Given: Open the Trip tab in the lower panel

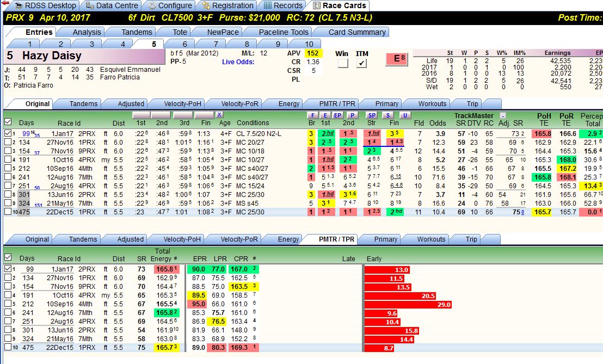Looking at the screenshot, I should coord(471,239).
